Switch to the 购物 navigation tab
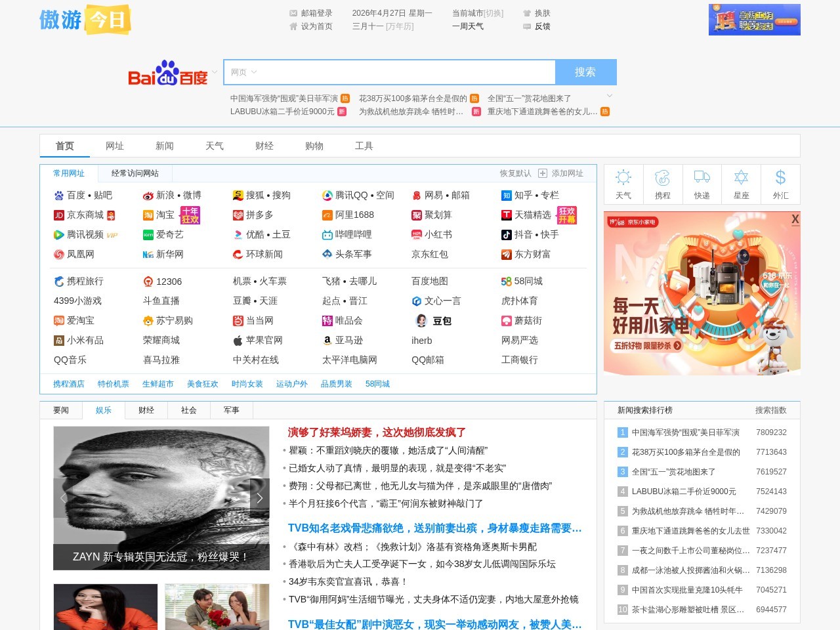The height and width of the screenshot is (630, 840). (x=314, y=146)
